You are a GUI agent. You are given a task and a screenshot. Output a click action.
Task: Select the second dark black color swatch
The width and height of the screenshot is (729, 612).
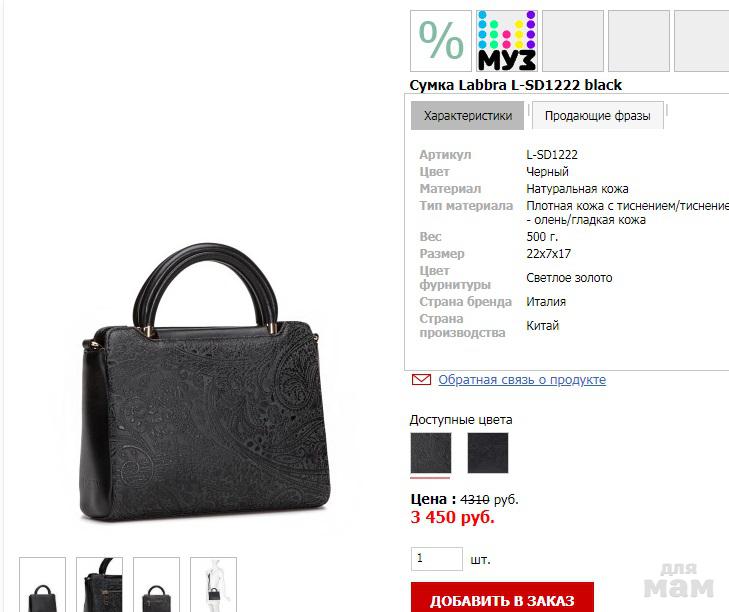[488, 453]
